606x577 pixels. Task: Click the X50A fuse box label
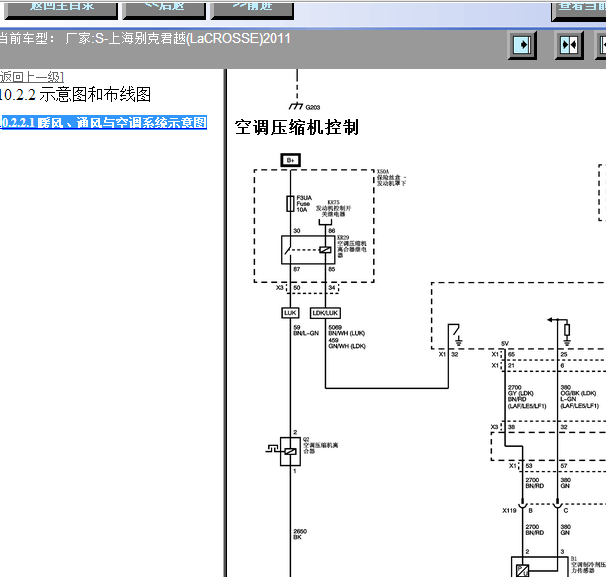(391, 177)
